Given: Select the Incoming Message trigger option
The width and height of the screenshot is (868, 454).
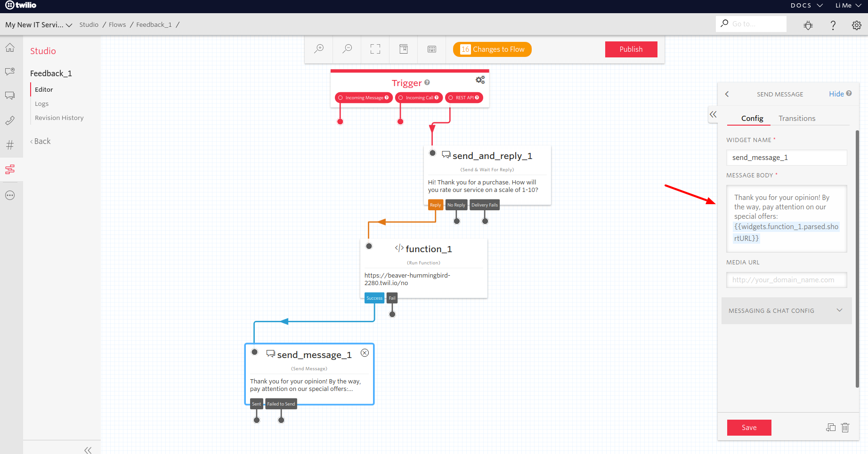Looking at the screenshot, I should click(363, 97).
